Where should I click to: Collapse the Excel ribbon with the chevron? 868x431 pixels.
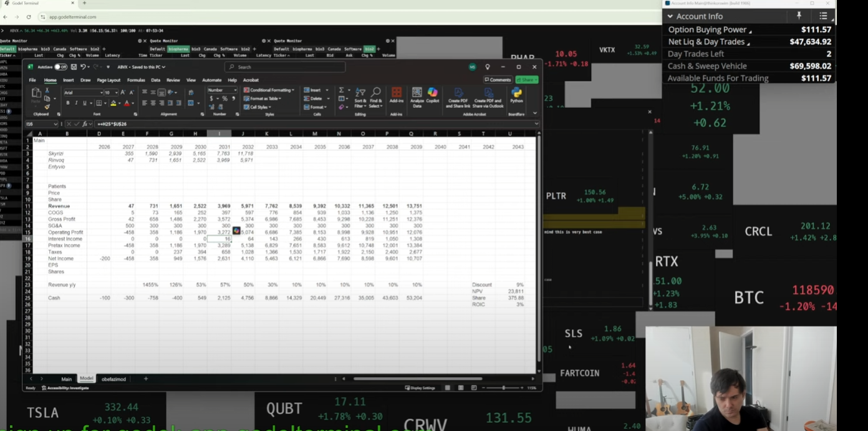534,113
